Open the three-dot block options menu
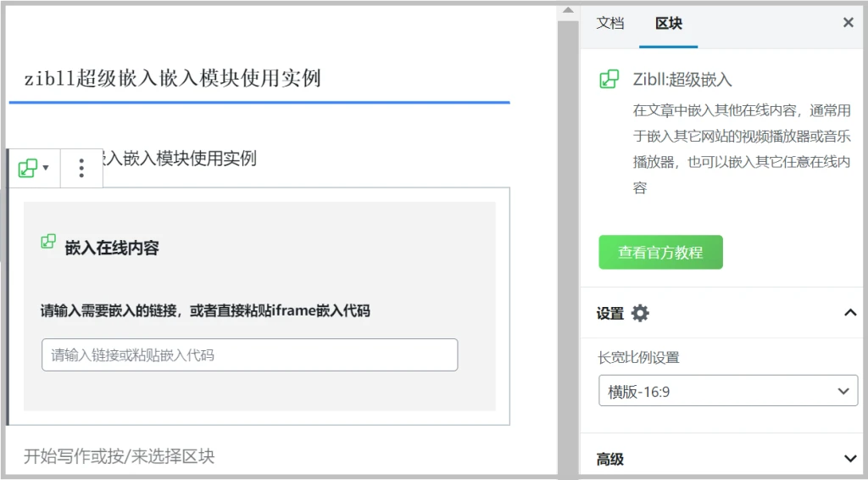Viewport: 868px width, 480px height. pyautogui.click(x=81, y=168)
